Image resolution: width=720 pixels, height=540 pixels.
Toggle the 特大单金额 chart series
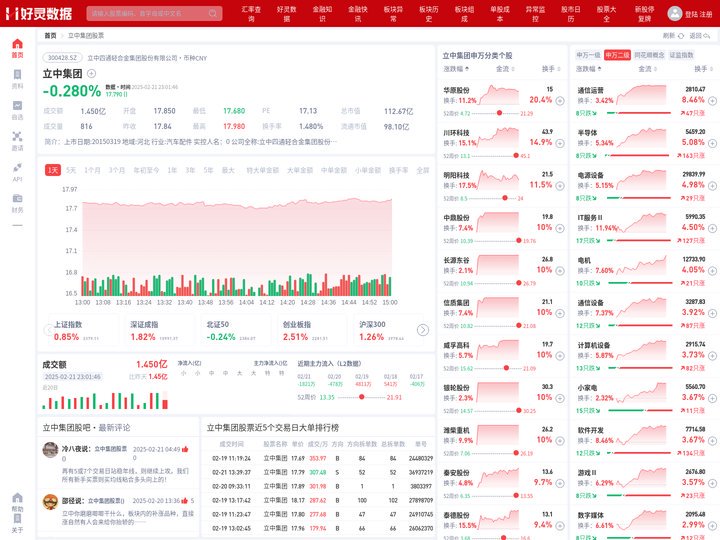pos(263,170)
